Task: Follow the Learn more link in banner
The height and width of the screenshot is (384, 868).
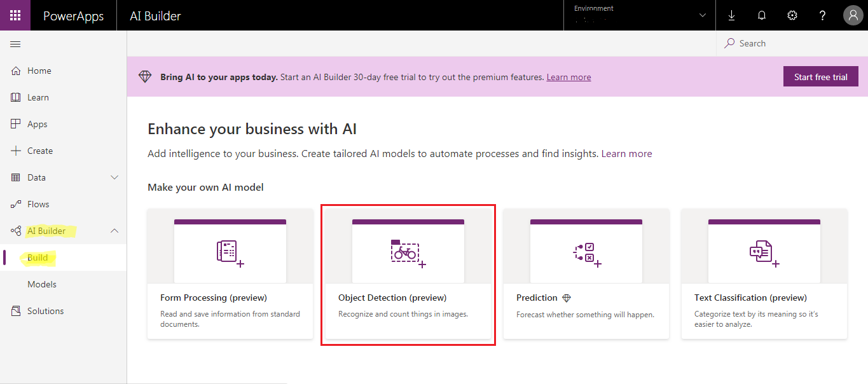Action: [x=568, y=77]
